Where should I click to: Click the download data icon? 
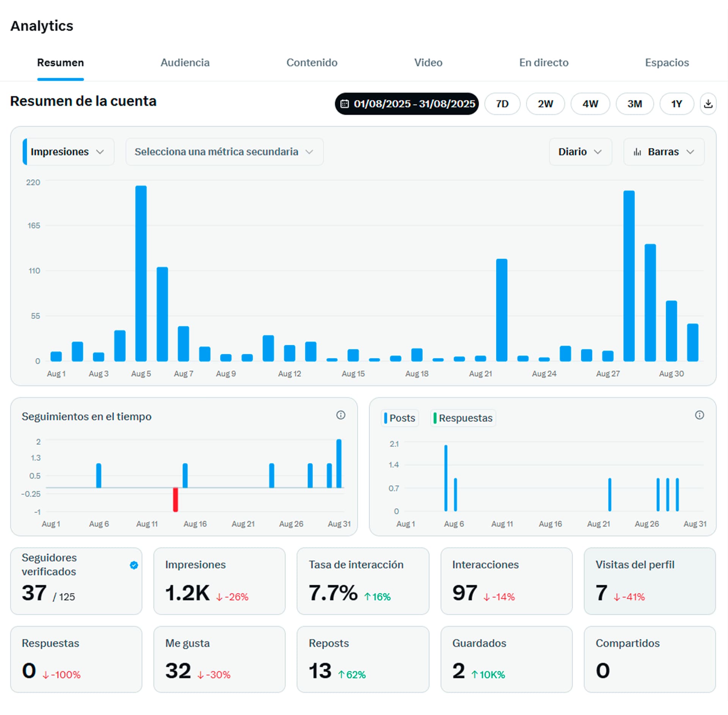pyautogui.click(x=708, y=104)
